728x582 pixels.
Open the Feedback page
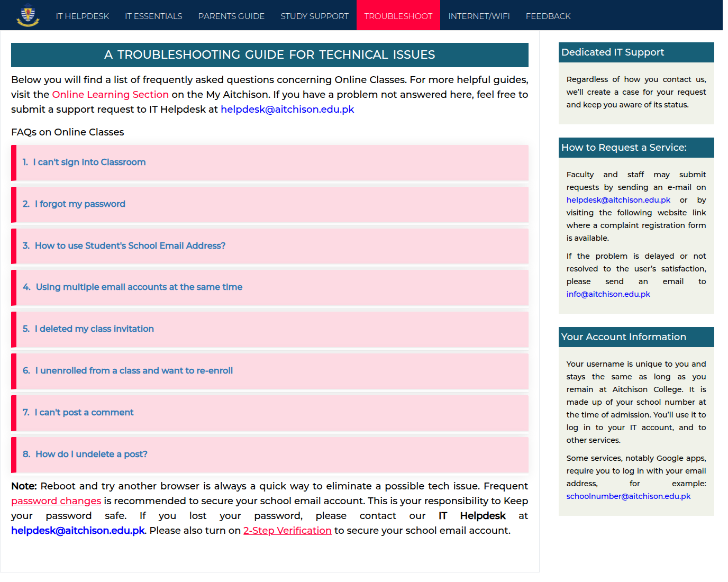point(548,16)
